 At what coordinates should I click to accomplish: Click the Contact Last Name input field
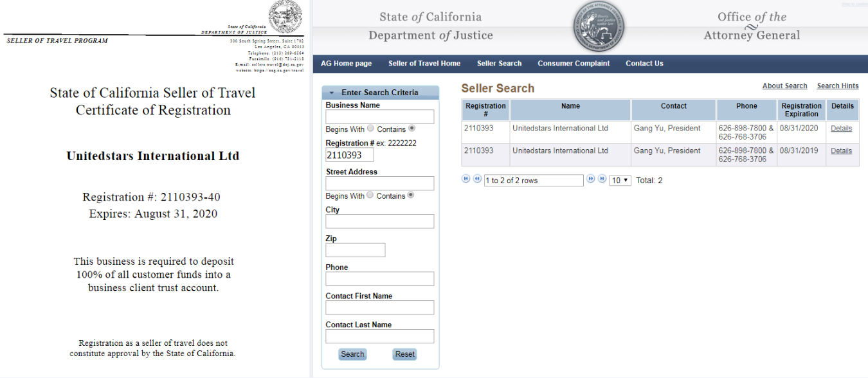[x=380, y=336]
